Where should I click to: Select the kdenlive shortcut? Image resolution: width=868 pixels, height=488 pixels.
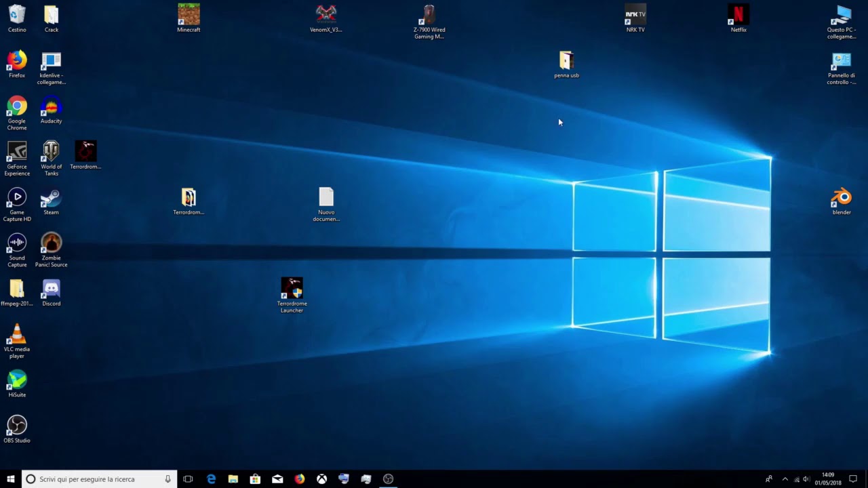pyautogui.click(x=52, y=68)
